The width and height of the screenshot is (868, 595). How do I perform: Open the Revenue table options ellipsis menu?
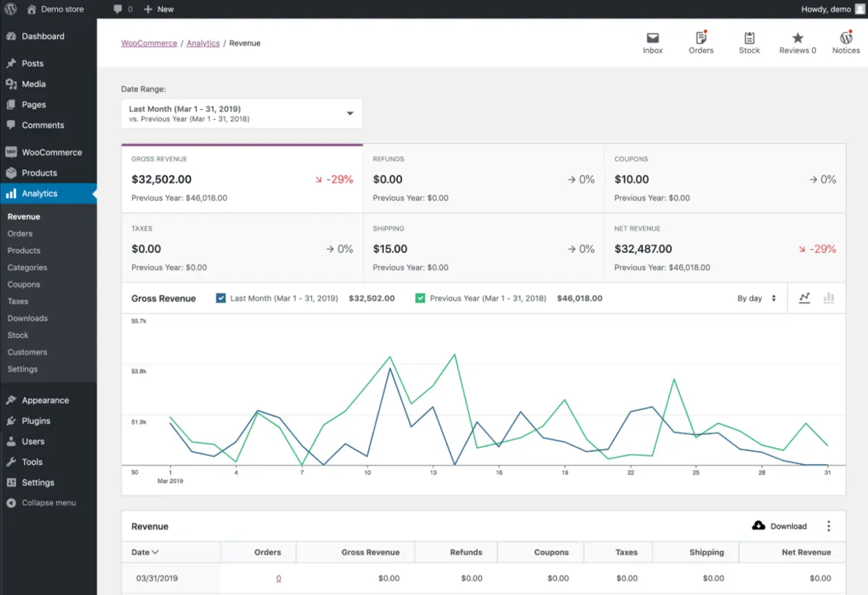pyautogui.click(x=828, y=526)
